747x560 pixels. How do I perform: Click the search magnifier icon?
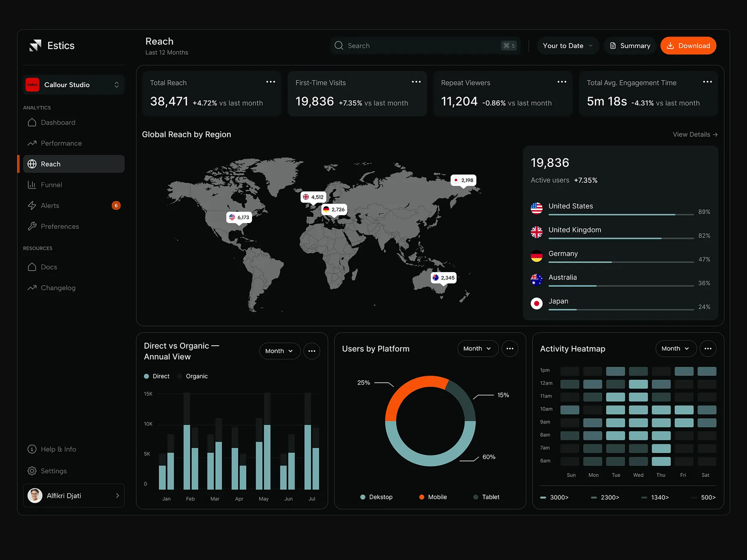tap(339, 45)
